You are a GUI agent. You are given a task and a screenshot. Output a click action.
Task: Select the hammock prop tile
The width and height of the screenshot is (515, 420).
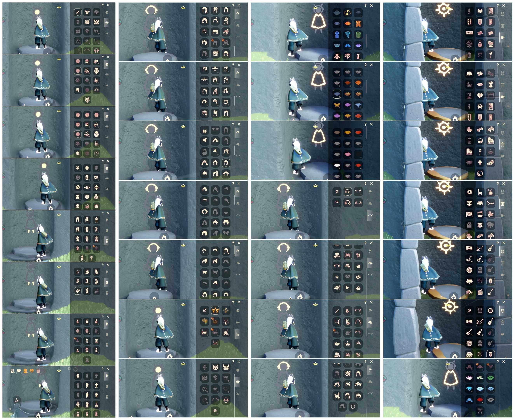(491, 203)
